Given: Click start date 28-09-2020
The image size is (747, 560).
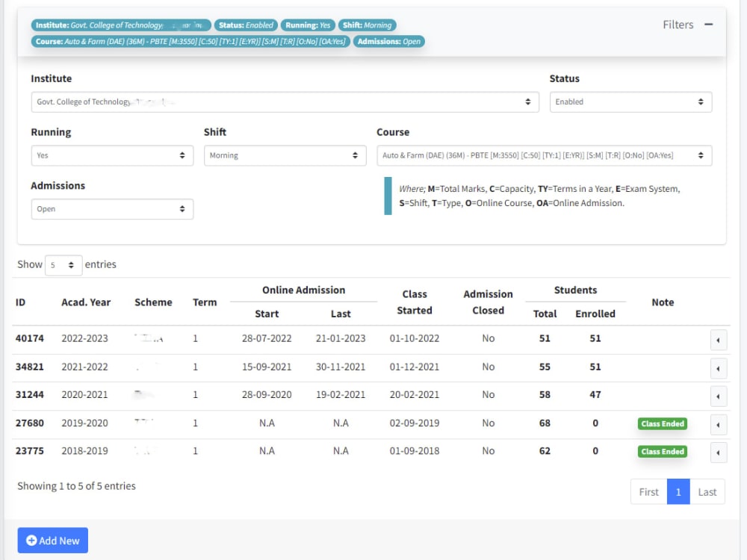Looking at the screenshot, I should (267, 395).
